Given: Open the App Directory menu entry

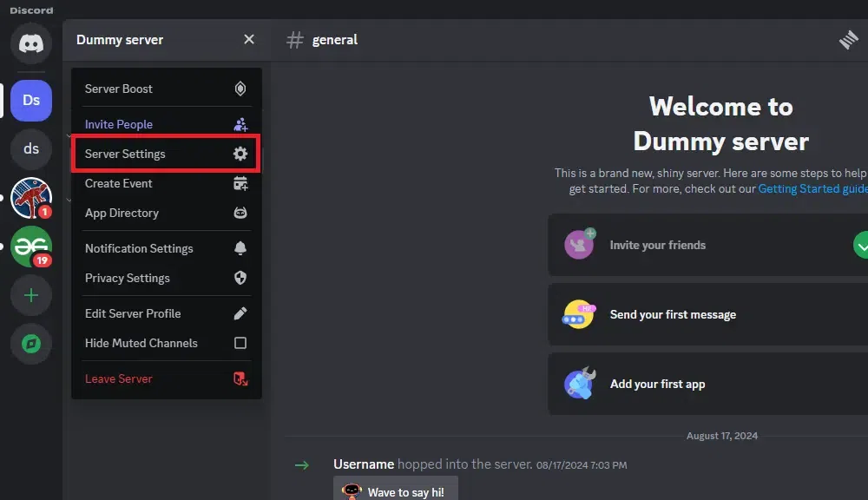Looking at the screenshot, I should coord(122,213).
